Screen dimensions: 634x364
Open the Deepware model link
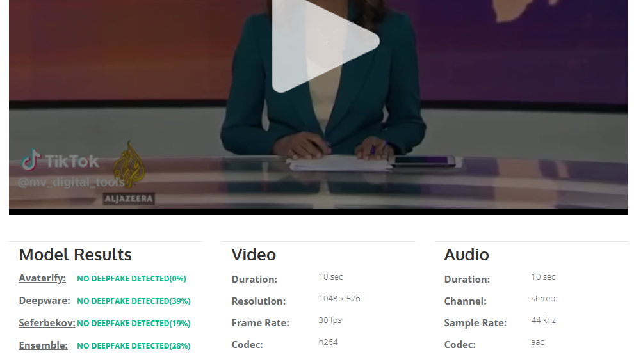(x=44, y=301)
